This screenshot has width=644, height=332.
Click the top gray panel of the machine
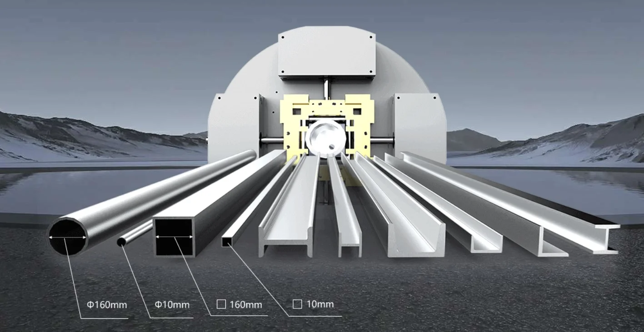tap(326, 52)
